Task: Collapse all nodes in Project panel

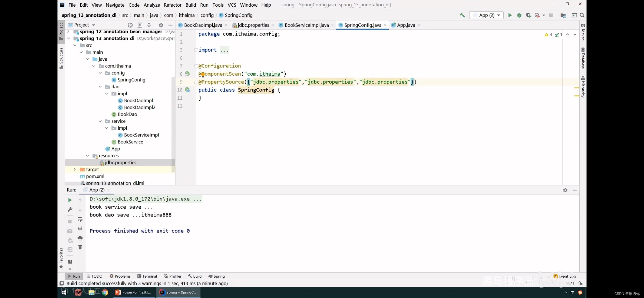Action: (149, 25)
